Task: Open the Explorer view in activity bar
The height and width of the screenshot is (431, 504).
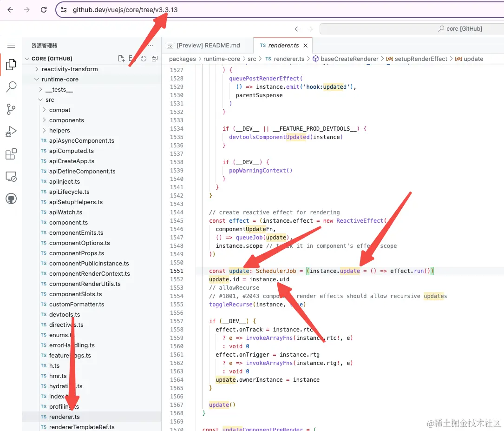Action: [11, 65]
